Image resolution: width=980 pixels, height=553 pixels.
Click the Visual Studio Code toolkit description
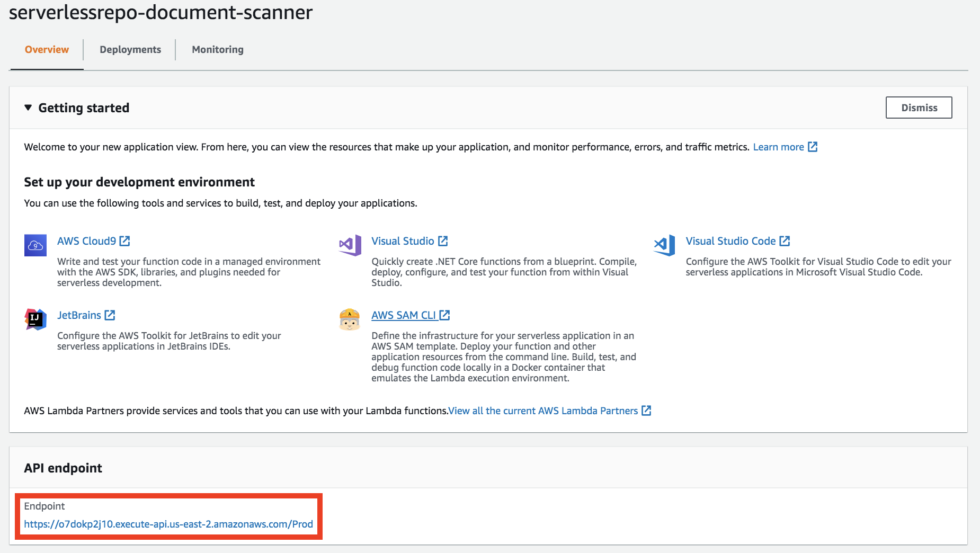[818, 266]
